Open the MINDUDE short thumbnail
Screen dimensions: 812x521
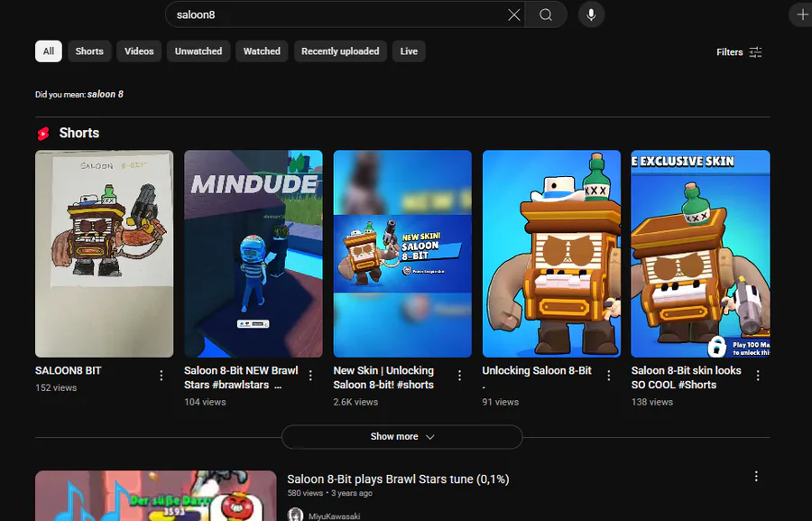[x=254, y=254]
